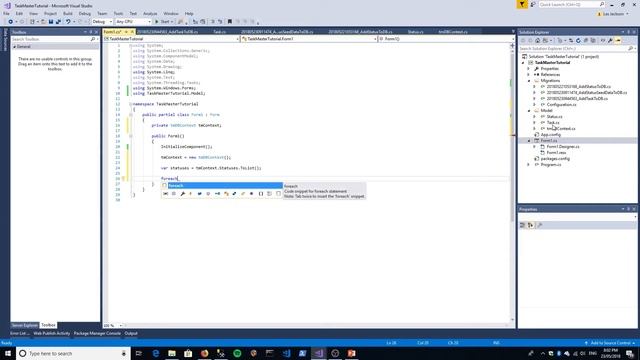640x360 pixels.
Task: Click the Start debugging button
Action: pos(164,22)
